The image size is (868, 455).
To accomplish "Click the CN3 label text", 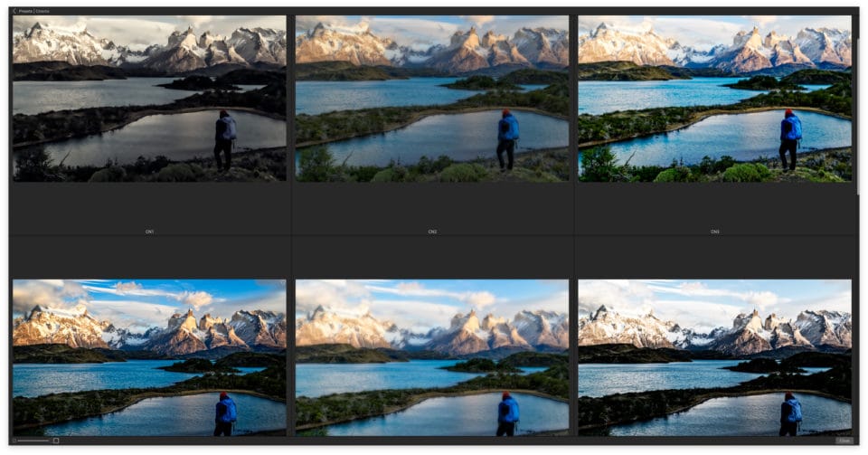I will tap(714, 232).
